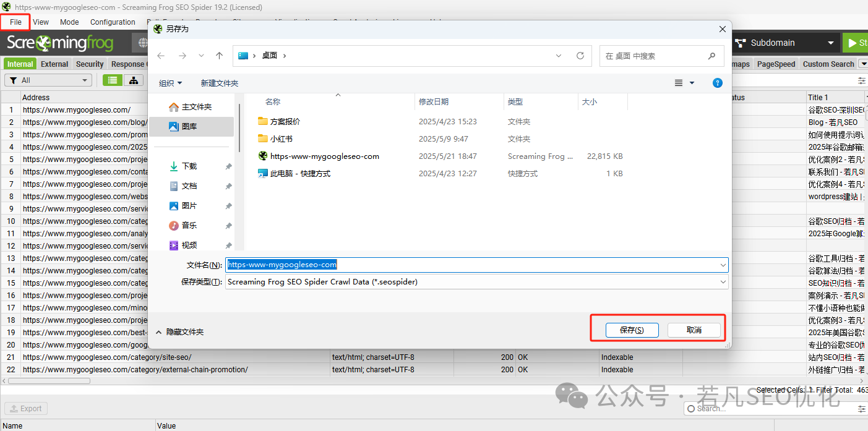This screenshot has height=431, width=868.
Task: Close the 另存为 dialog
Action: (x=722, y=29)
